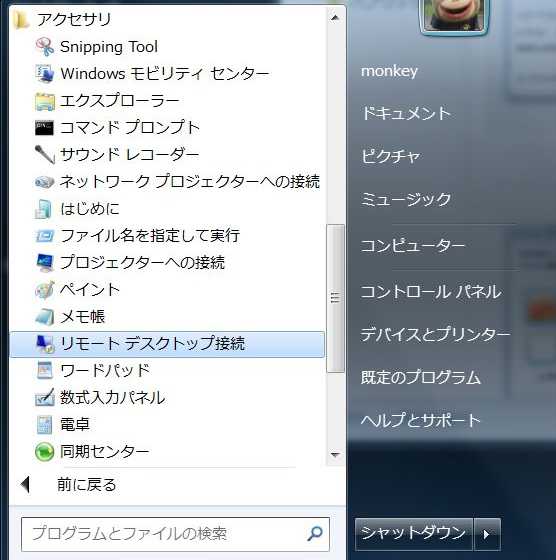Click the アクセサリ folder icon
The width and height of the screenshot is (556, 560).
click(21, 20)
